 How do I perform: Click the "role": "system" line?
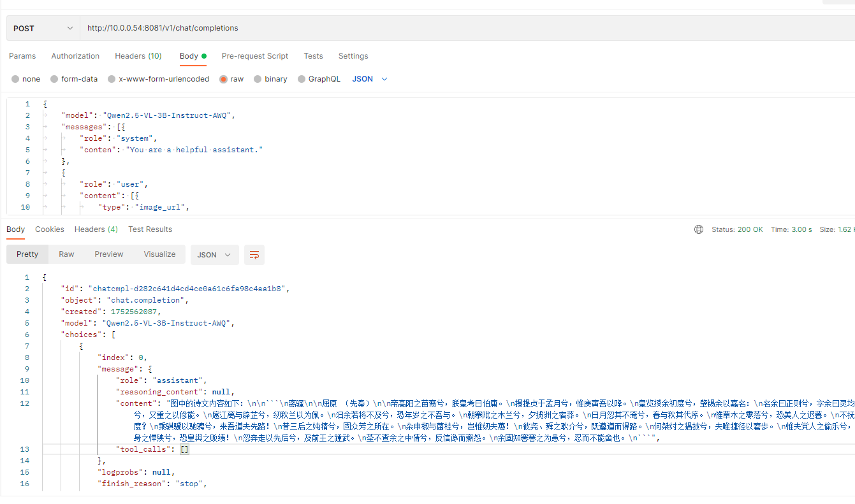[x=118, y=138]
